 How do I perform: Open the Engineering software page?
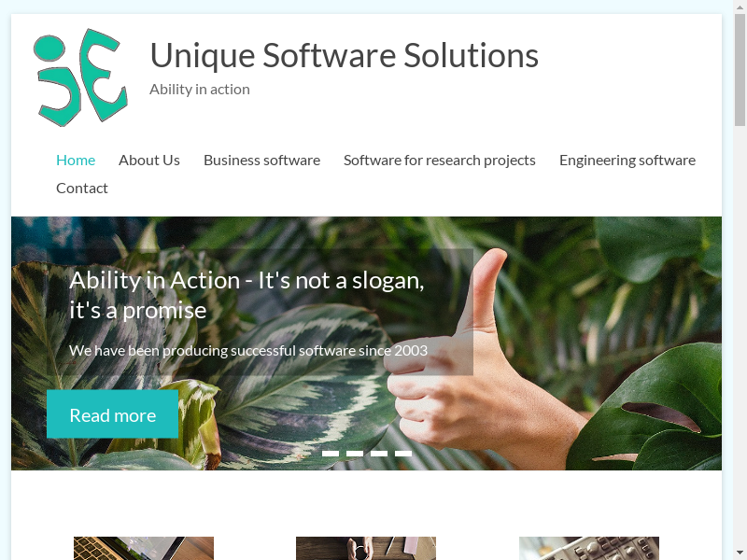click(x=627, y=160)
